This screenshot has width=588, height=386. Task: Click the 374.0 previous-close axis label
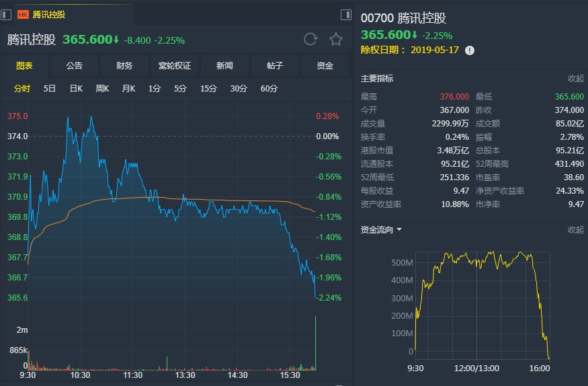pos(17,136)
